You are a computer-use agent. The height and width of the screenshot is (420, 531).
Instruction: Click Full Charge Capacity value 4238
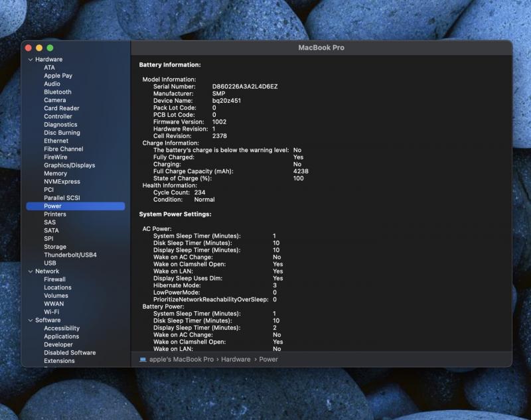[301, 171]
